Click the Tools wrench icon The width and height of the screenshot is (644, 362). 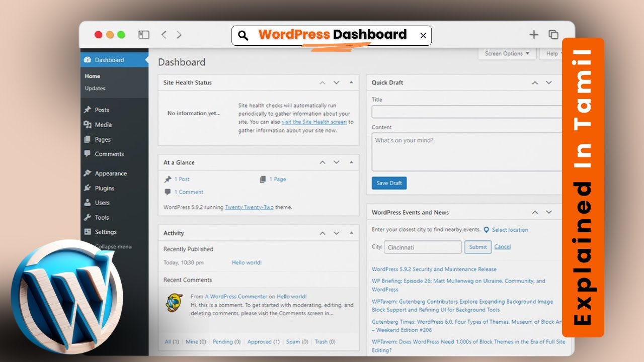88,217
